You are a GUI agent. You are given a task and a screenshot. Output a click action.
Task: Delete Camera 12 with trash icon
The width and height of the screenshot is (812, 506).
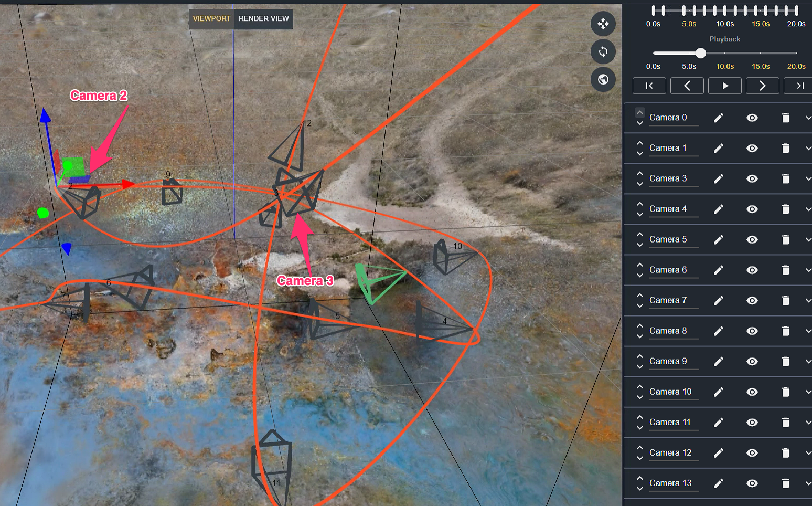786,452
